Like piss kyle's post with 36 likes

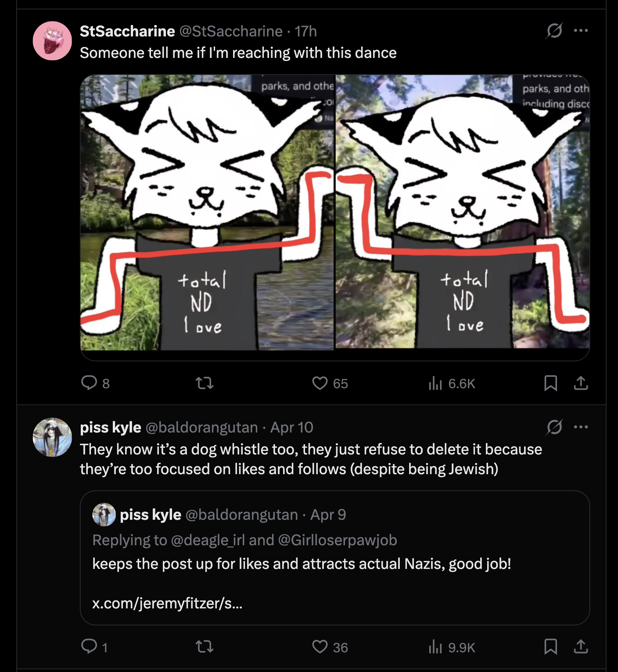(320, 647)
